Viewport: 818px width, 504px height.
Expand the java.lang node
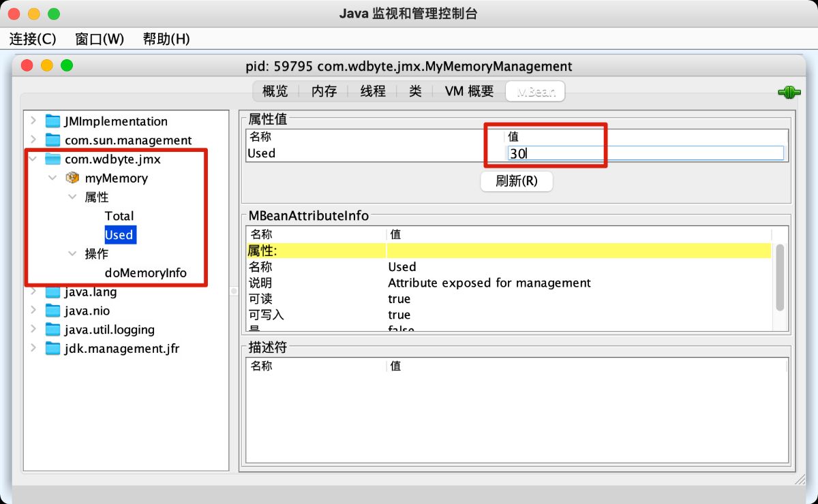33,292
